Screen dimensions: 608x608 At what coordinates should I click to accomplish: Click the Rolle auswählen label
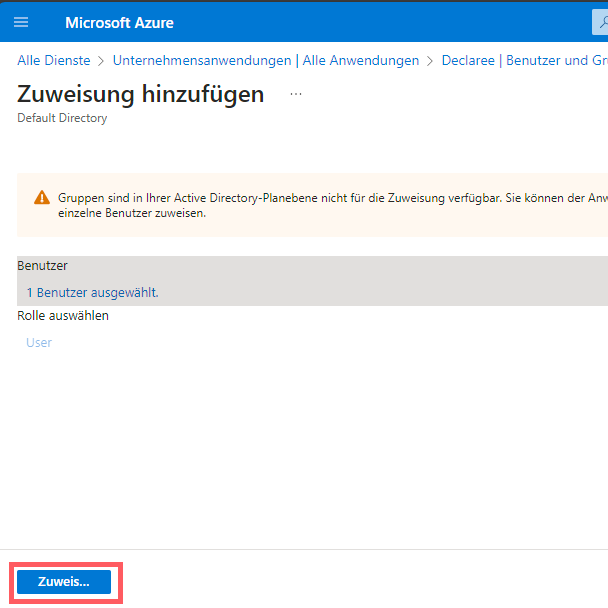(x=63, y=316)
